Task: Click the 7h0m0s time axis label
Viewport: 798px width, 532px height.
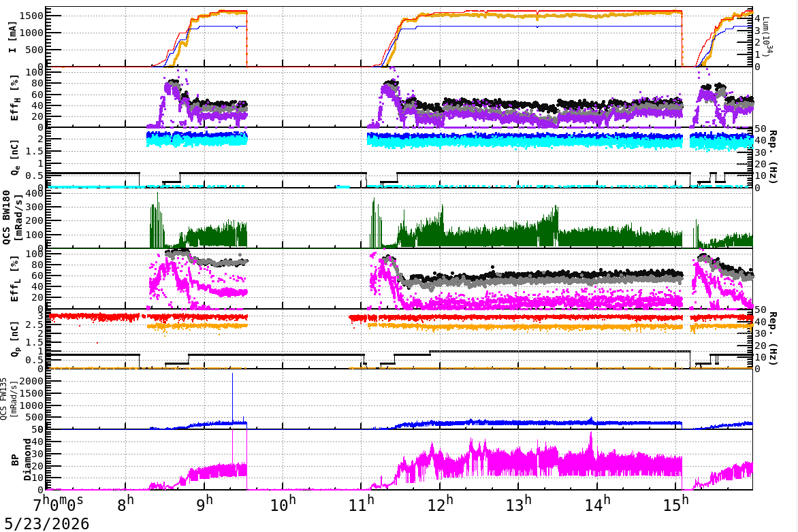Action: [57, 505]
